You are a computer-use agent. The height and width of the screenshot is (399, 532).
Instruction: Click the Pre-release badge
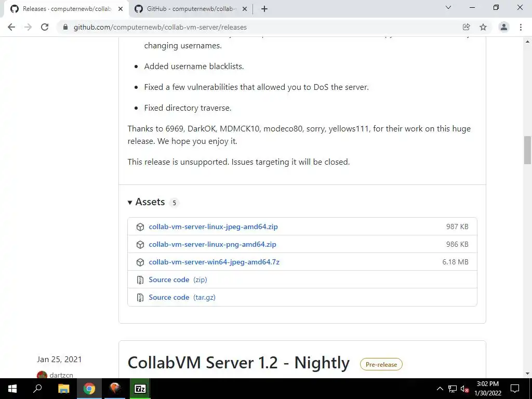coord(381,364)
